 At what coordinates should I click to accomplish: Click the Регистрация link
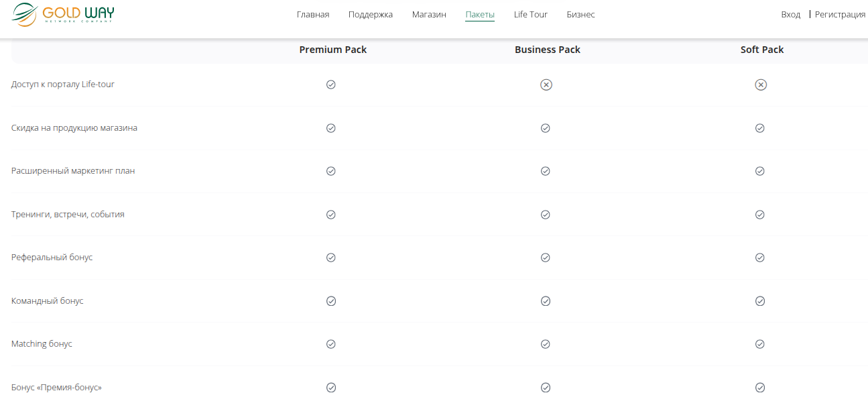[x=840, y=15]
